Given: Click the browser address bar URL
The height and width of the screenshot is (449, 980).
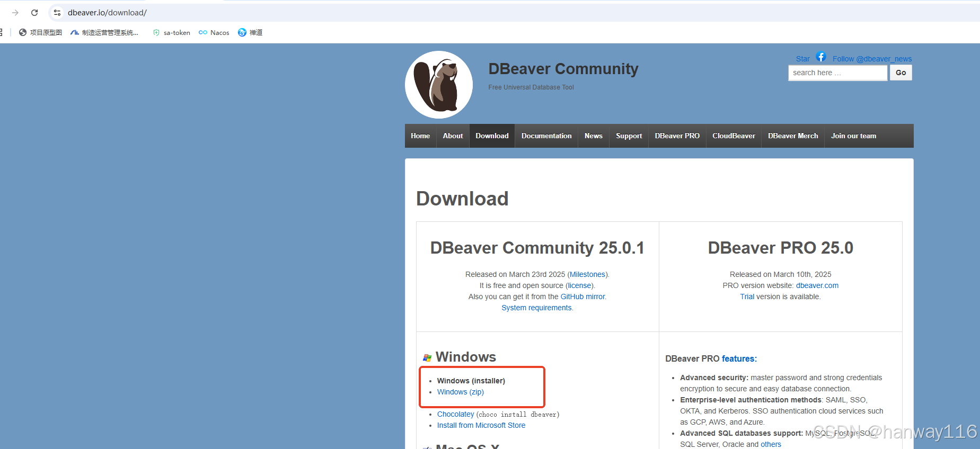Looking at the screenshot, I should [107, 13].
